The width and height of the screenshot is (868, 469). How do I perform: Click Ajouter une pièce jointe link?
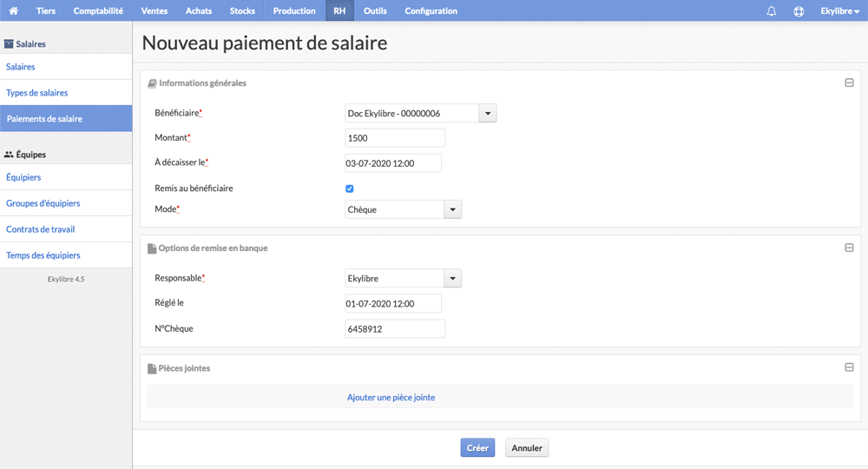(391, 398)
